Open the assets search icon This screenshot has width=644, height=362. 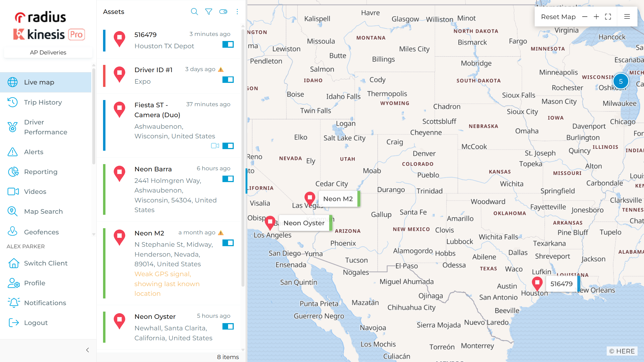tap(194, 12)
